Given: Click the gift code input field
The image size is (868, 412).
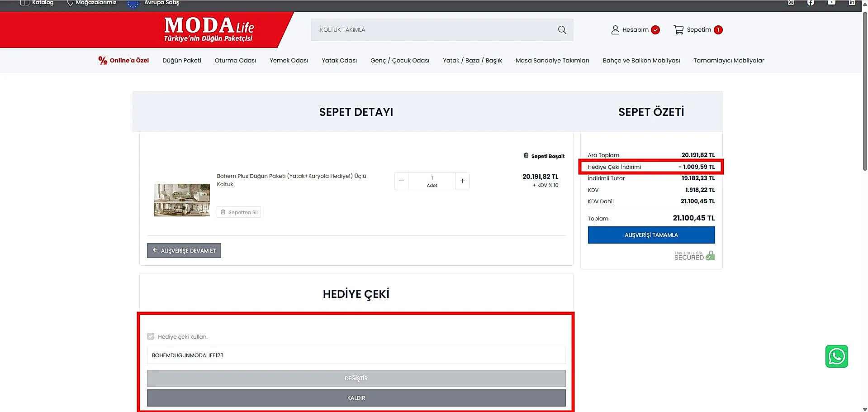Looking at the screenshot, I should [x=356, y=355].
